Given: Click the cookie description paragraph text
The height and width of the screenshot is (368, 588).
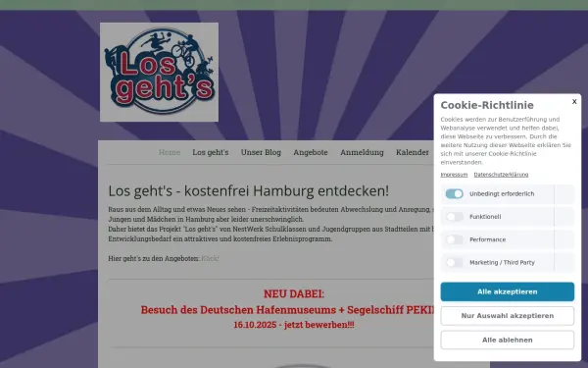Looking at the screenshot, I should coord(506,140).
